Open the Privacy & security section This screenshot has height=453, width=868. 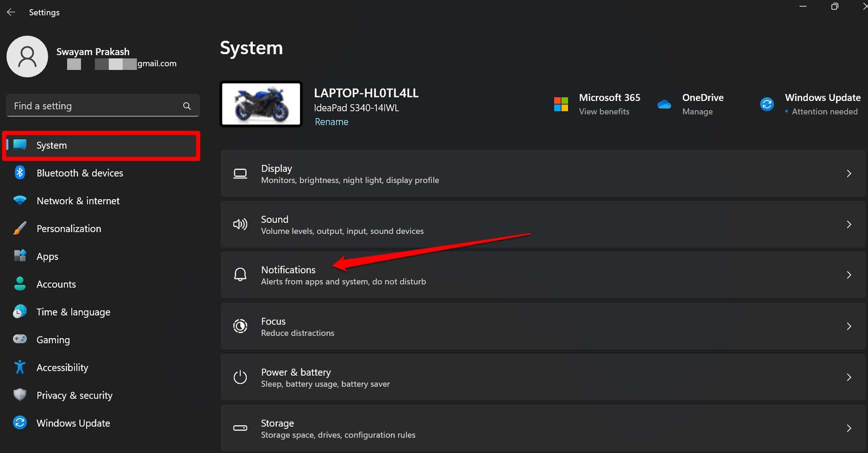74,395
